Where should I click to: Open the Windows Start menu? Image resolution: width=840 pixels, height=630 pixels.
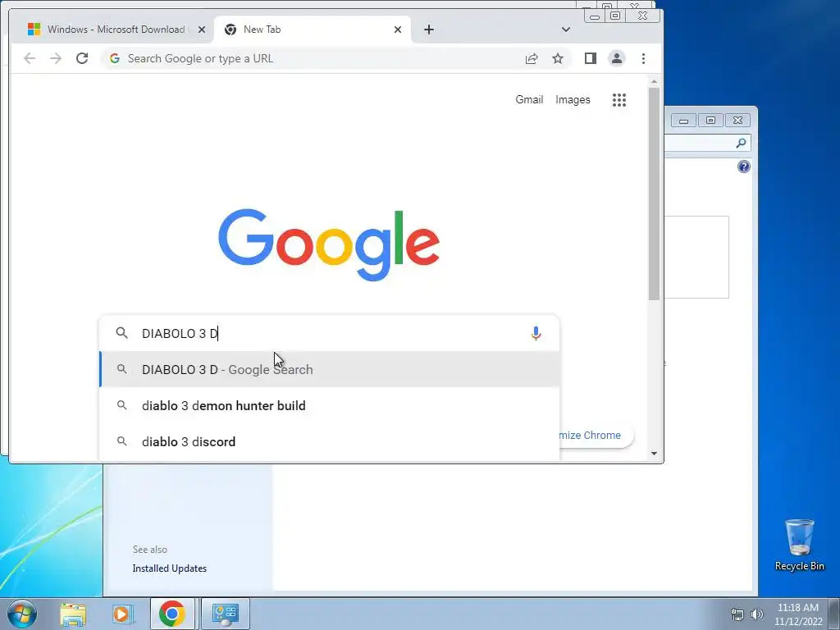click(x=22, y=614)
